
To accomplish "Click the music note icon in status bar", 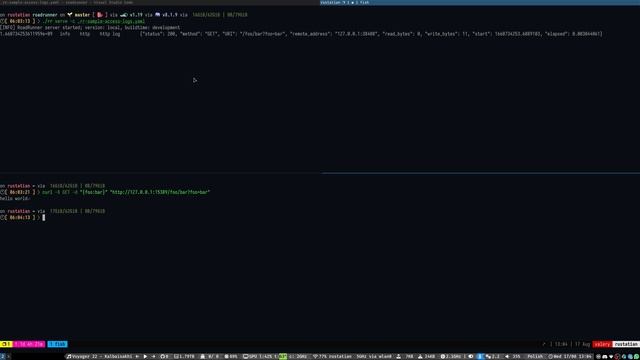I will click(69, 356).
